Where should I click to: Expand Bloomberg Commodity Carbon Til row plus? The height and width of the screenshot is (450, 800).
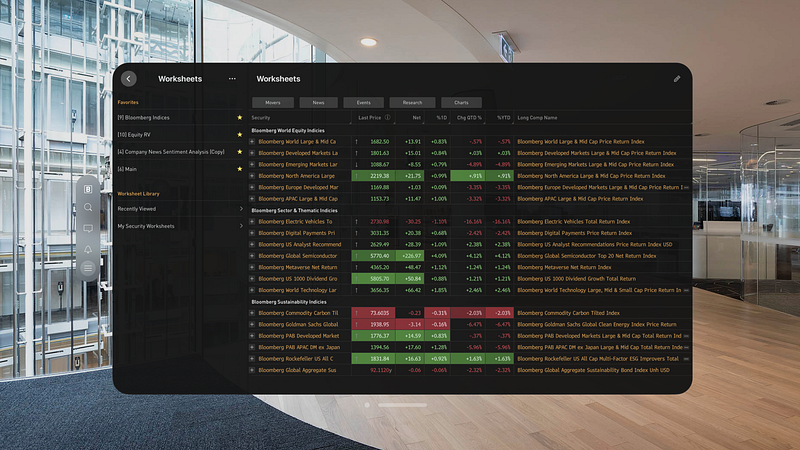point(252,313)
